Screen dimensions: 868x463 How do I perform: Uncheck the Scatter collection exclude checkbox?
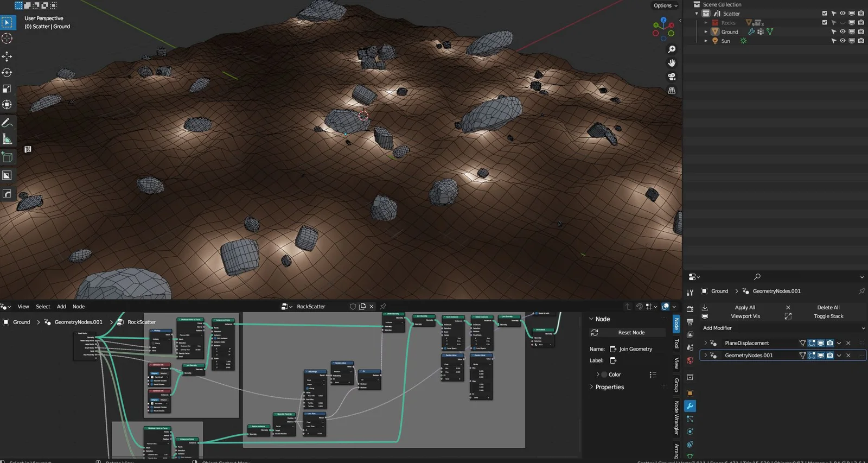tap(825, 14)
